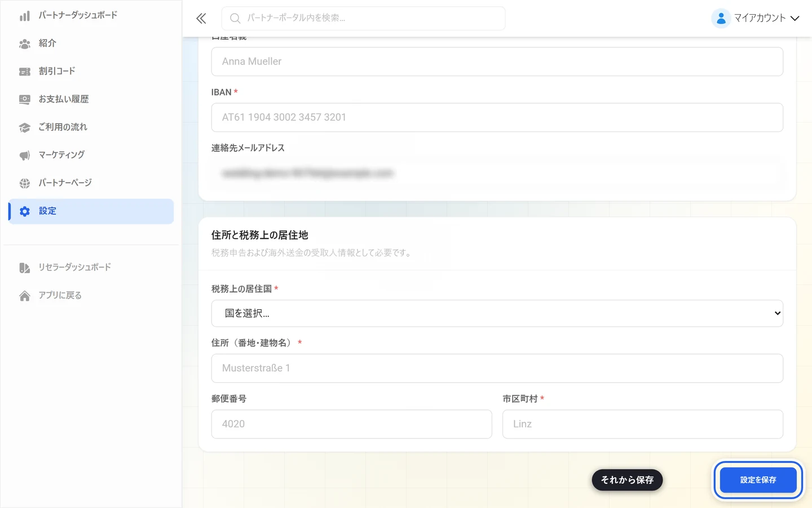Click the パートナーページ globe icon
Viewport: 812px width, 508px height.
click(x=25, y=183)
